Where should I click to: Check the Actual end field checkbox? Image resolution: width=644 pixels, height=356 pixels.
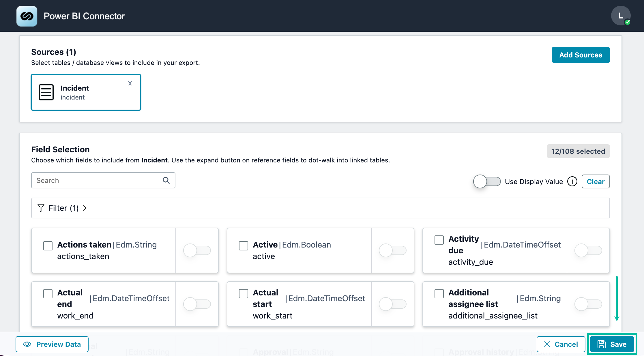click(48, 294)
